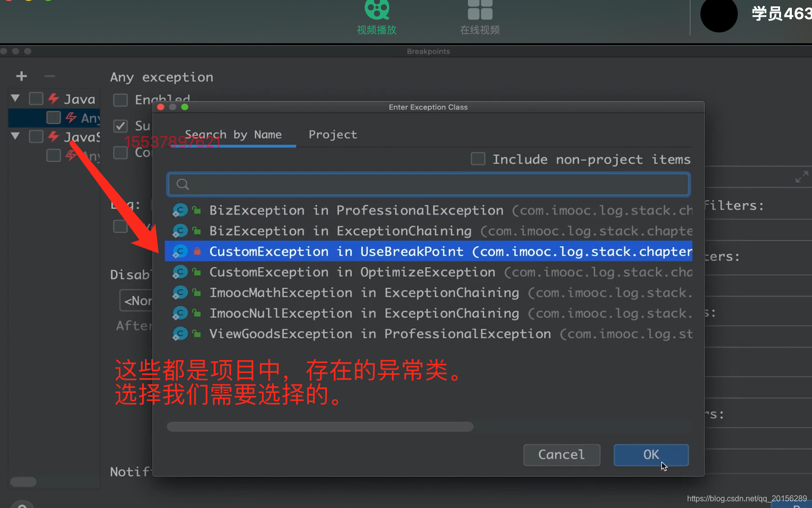Click class icon of ImoocMathException row
812x508 pixels.
point(180,293)
